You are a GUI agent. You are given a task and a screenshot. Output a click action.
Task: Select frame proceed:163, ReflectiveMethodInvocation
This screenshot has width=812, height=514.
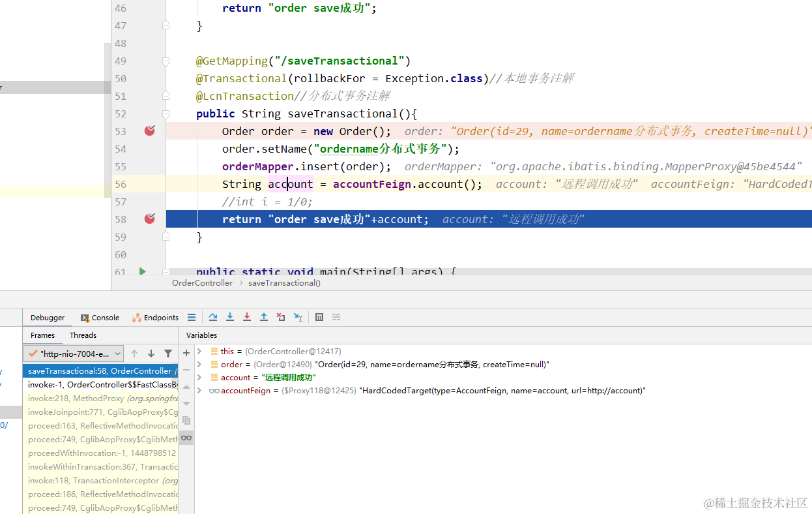pos(100,425)
